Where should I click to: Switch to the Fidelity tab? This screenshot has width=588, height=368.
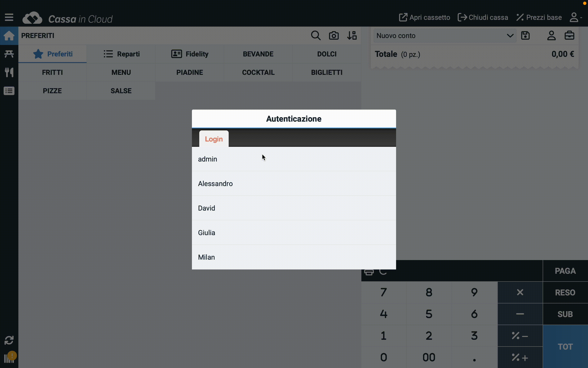[190, 54]
